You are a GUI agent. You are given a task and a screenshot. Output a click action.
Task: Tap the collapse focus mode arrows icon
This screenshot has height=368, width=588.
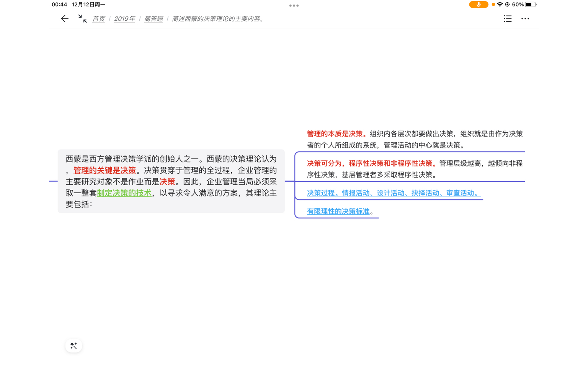point(82,18)
